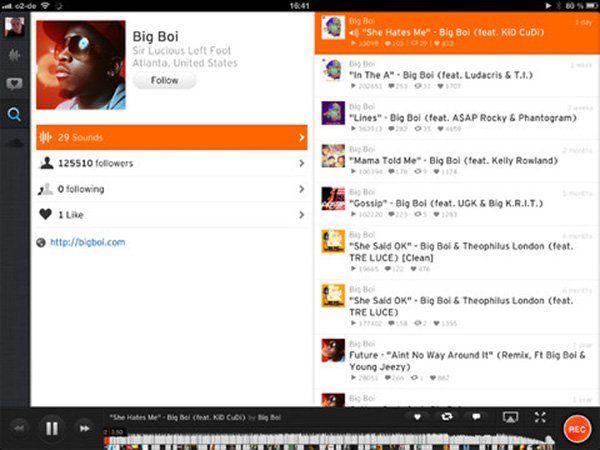Expand chevron on 29 Sounds row
This screenshot has height=450, width=600.
pos(302,137)
